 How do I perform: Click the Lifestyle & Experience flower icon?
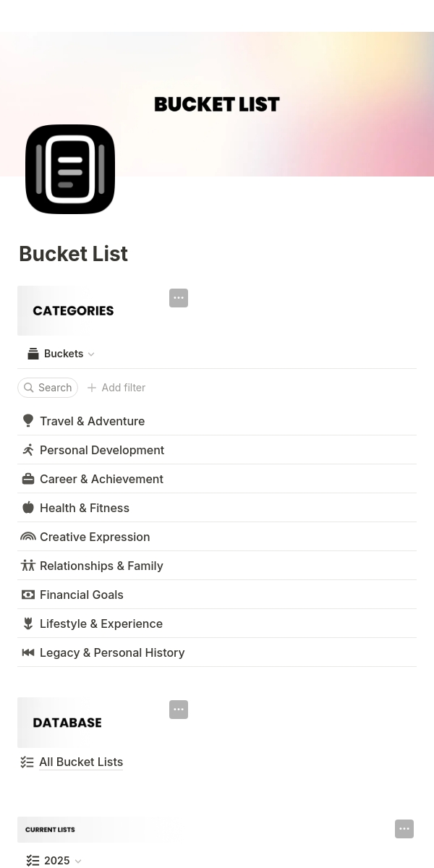pyautogui.click(x=28, y=624)
